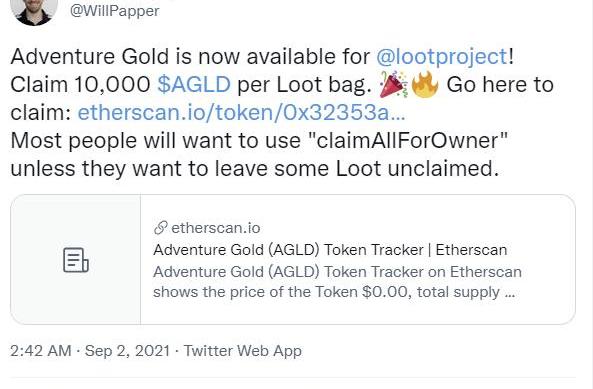Click the chain link icon beside etherscan.io
Image resolution: width=593 pixels, height=389 pixels.
pos(161,228)
